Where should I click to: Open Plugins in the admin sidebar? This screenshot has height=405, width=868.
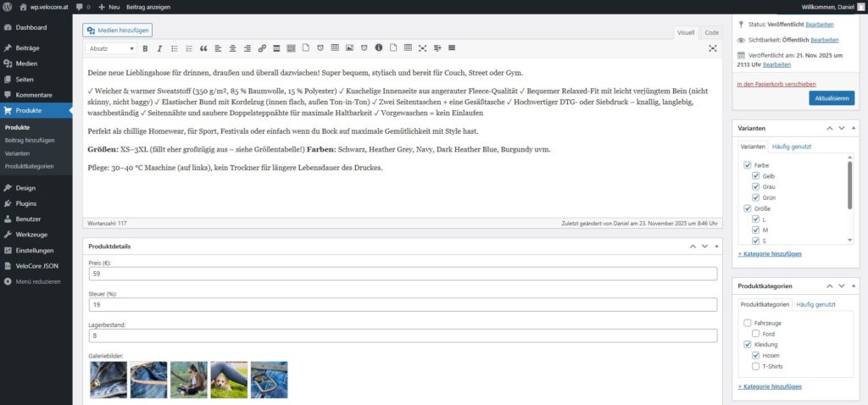pyautogui.click(x=26, y=203)
